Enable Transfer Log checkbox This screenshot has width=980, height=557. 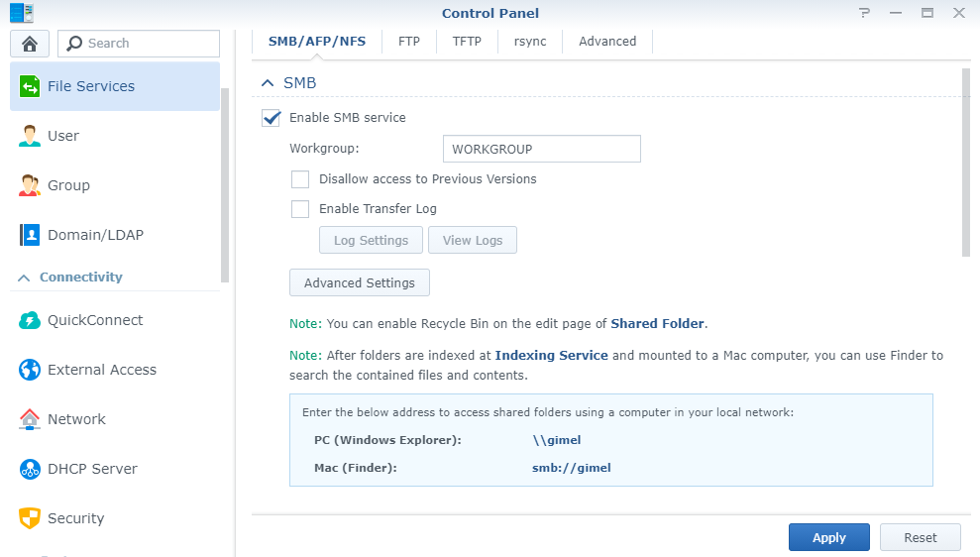tap(300, 209)
